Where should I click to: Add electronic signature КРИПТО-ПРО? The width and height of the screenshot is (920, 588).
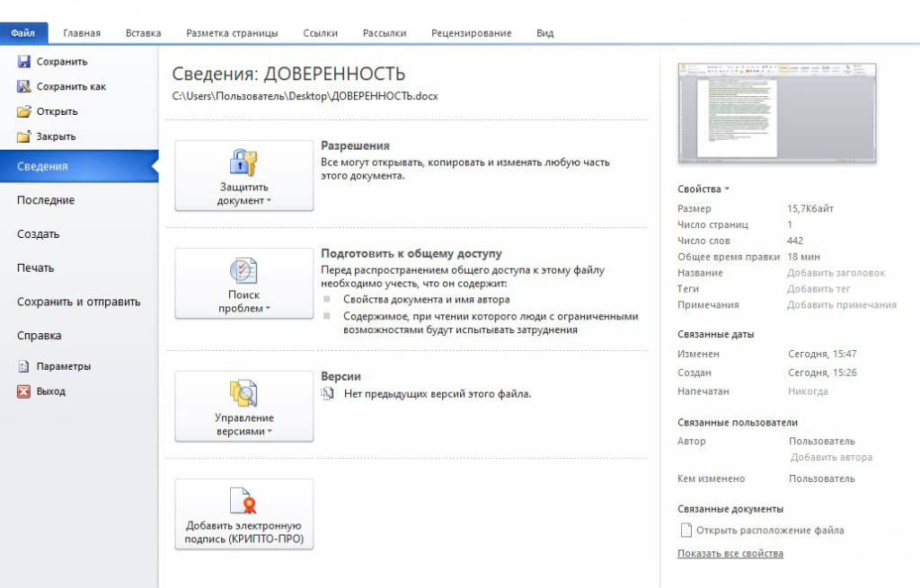click(x=243, y=514)
